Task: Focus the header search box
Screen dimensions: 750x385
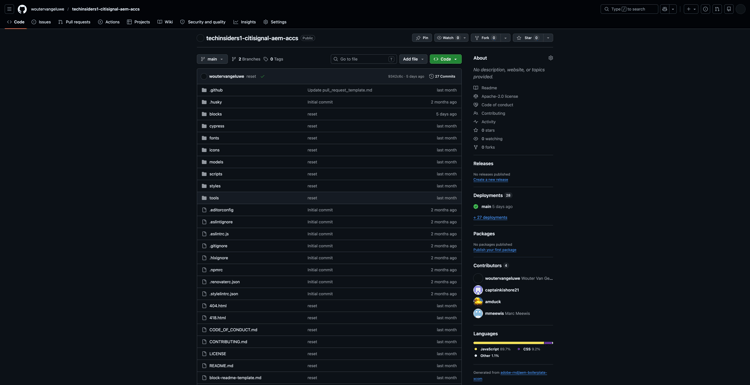Action: tap(629, 9)
